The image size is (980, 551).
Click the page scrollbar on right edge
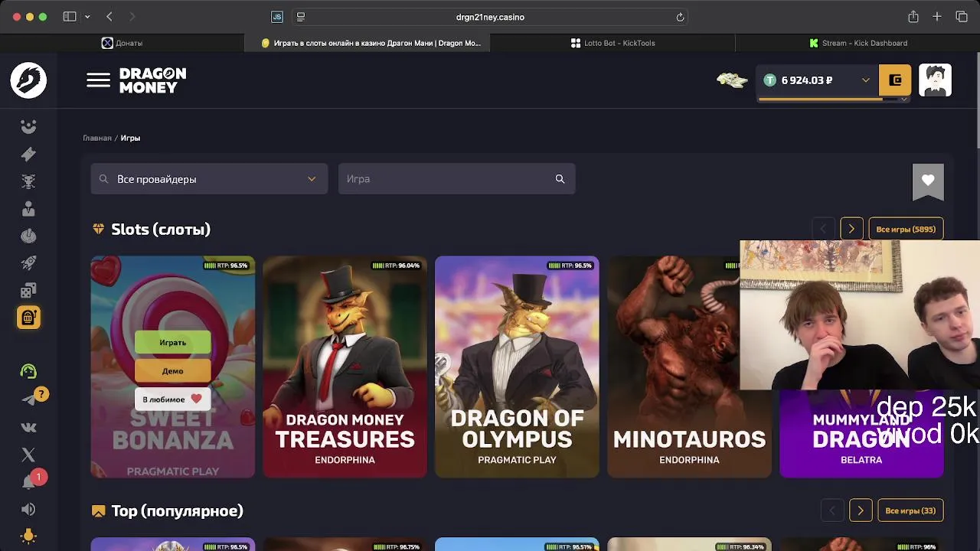coord(977,99)
